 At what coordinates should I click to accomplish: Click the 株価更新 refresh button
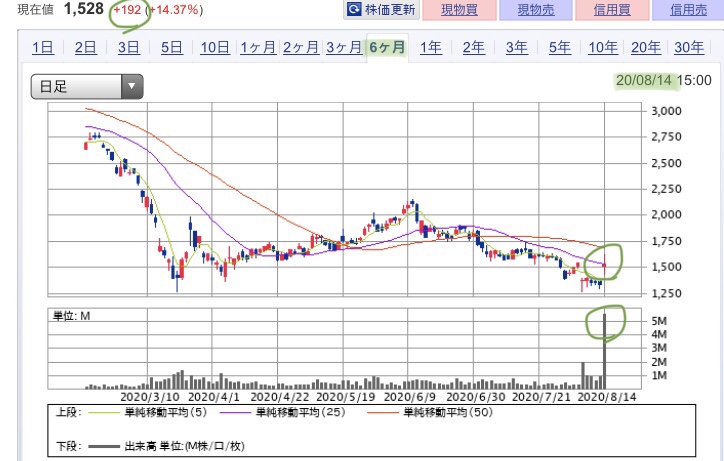pos(381,9)
